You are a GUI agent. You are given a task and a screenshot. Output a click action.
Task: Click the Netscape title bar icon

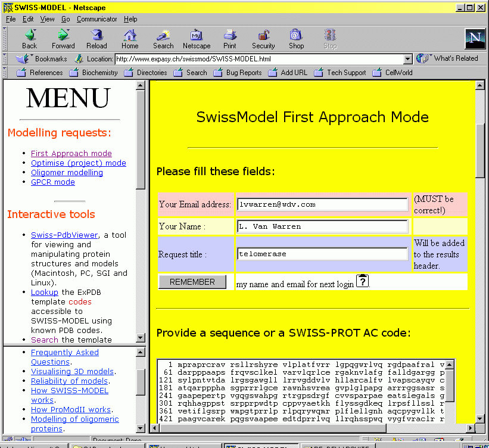point(8,8)
